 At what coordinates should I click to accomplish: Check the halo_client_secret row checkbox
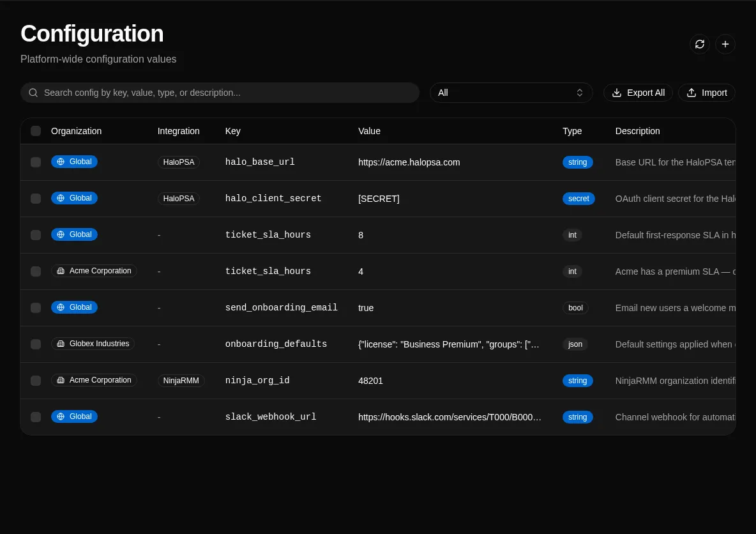(x=36, y=199)
